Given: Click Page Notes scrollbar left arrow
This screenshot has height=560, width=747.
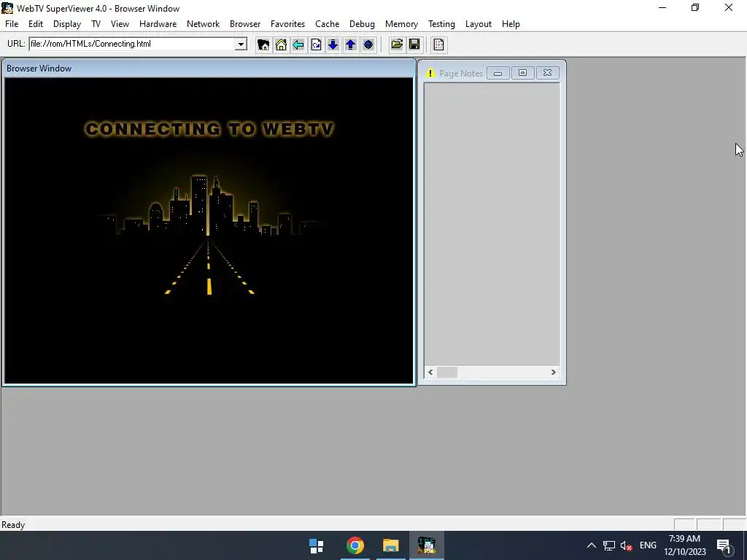Looking at the screenshot, I should [x=430, y=372].
